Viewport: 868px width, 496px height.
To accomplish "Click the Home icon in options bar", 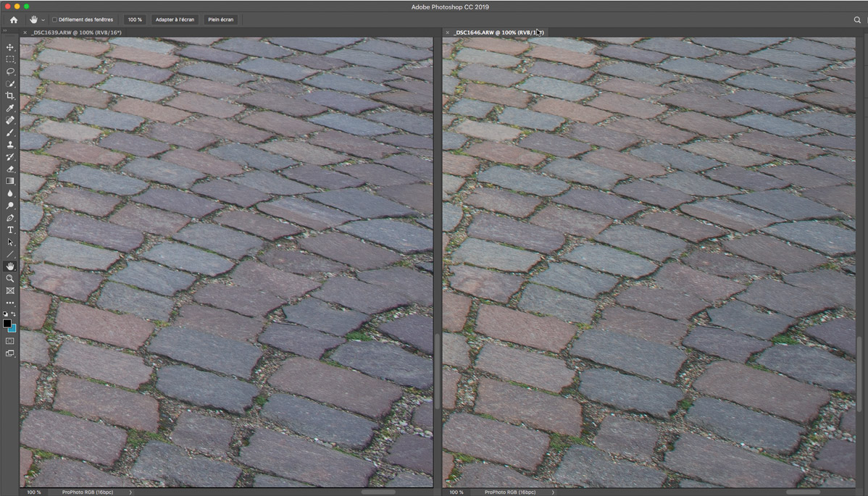I will click(x=14, y=20).
